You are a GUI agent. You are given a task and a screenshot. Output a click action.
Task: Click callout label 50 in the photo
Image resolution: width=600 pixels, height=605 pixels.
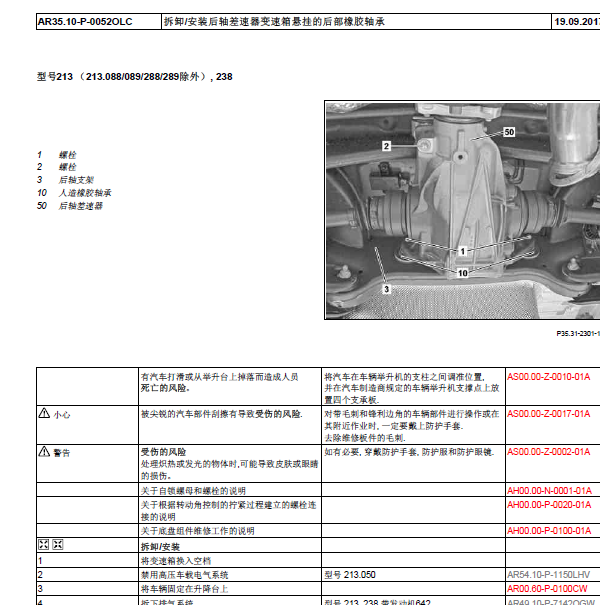click(x=509, y=132)
